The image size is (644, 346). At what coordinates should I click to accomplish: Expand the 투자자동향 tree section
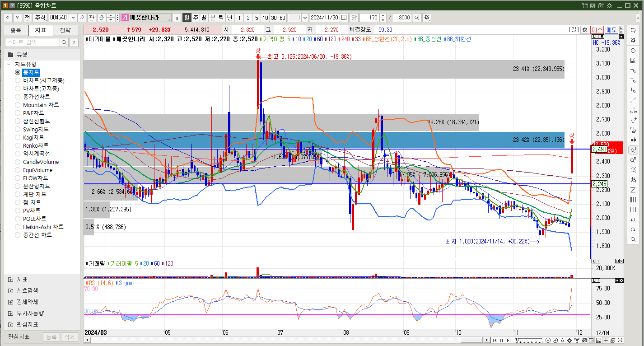pos(10,313)
